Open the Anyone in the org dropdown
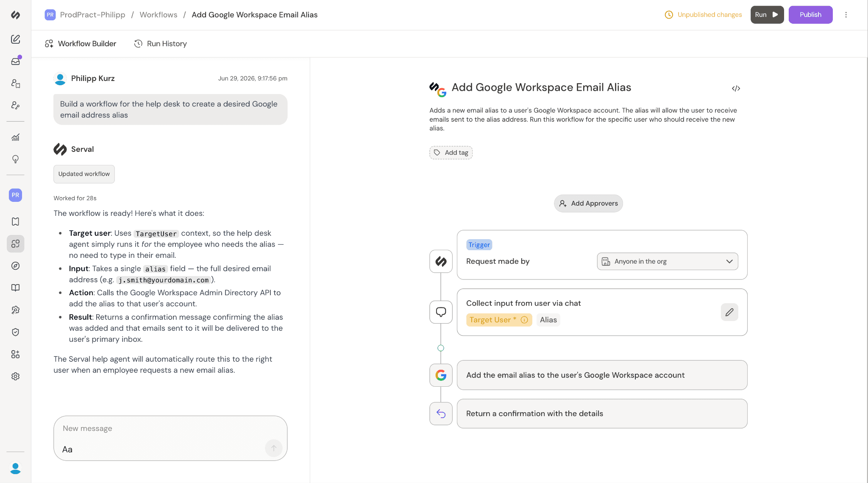This screenshot has width=868, height=483. [668, 261]
